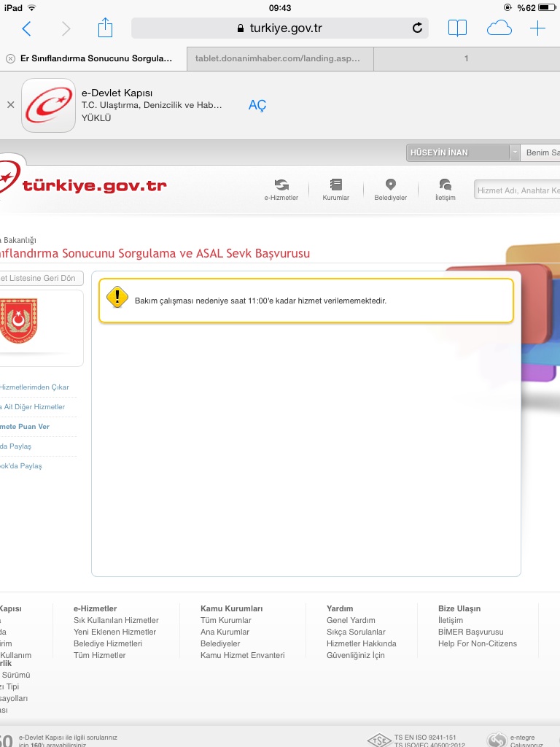Switch to the tab labeled 1
This screenshot has height=747, width=560.
(x=467, y=58)
